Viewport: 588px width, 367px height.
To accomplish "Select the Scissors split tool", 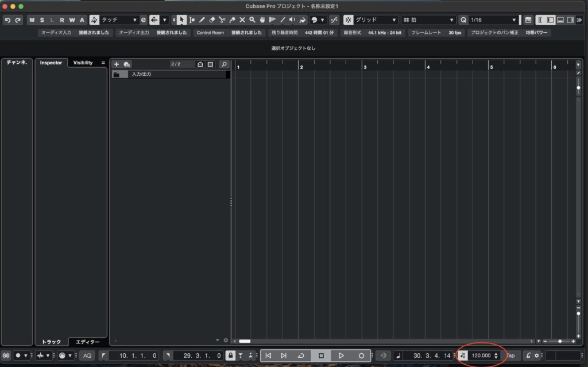I will click(x=222, y=20).
